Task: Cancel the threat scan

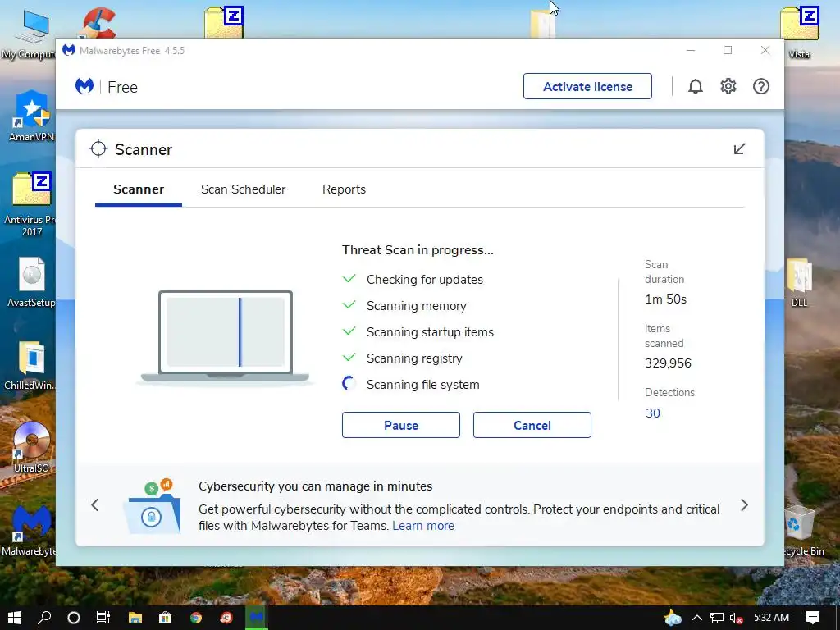Action: (532, 426)
